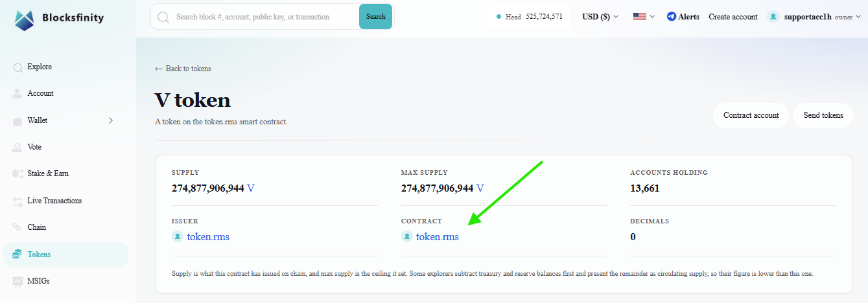Click the Tokens coins icon in the sidebar
This screenshot has width=868, height=303.
click(18, 255)
